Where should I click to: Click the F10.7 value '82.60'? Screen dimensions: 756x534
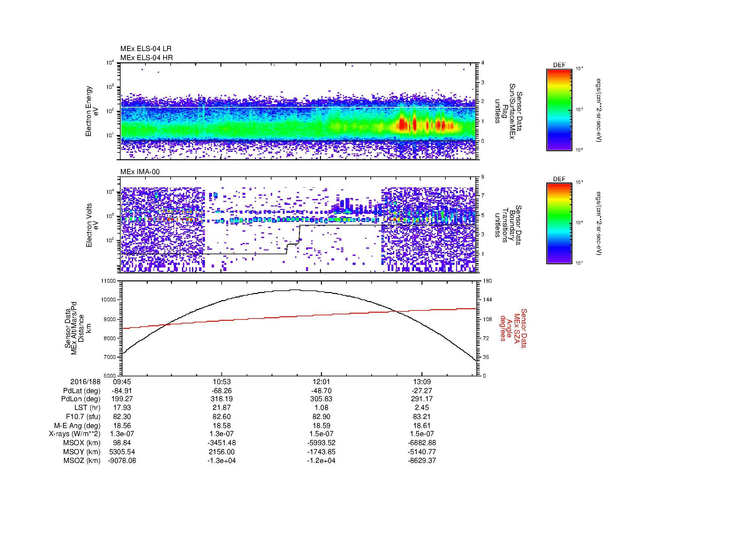pyautogui.click(x=222, y=417)
